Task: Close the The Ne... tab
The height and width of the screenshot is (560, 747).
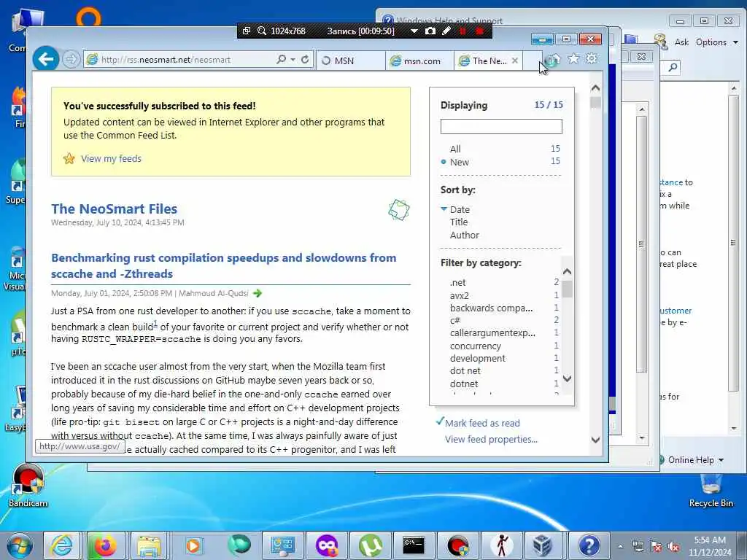Action: pyautogui.click(x=515, y=61)
